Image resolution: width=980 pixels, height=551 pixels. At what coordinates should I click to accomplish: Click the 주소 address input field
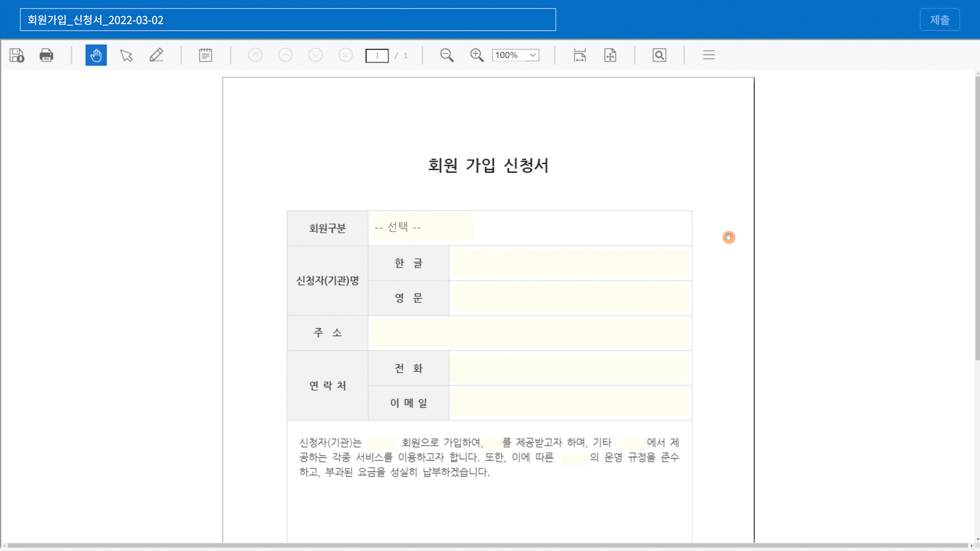tap(529, 333)
